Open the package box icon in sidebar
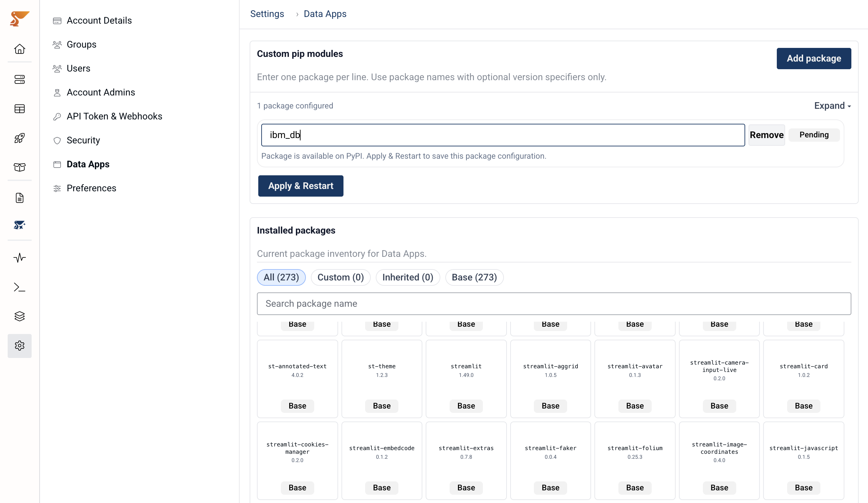868x503 pixels. pyautogui.click(x=20, y=167)
